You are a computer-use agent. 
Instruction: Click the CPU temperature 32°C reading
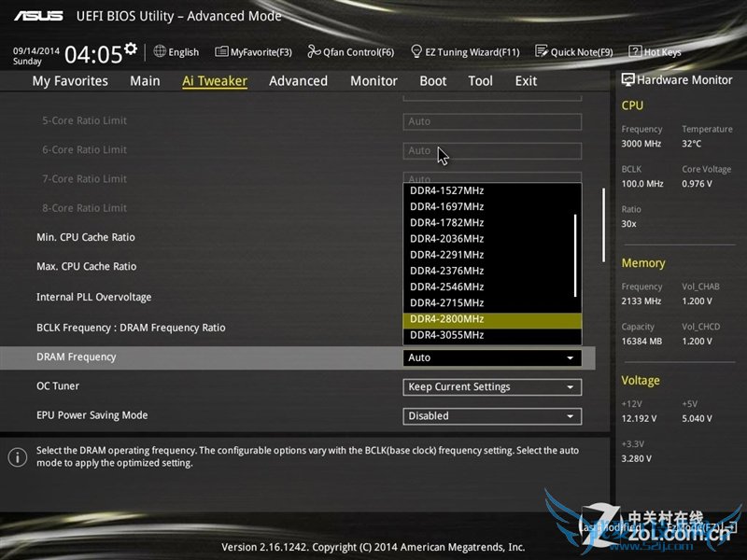tap(691, 144)
